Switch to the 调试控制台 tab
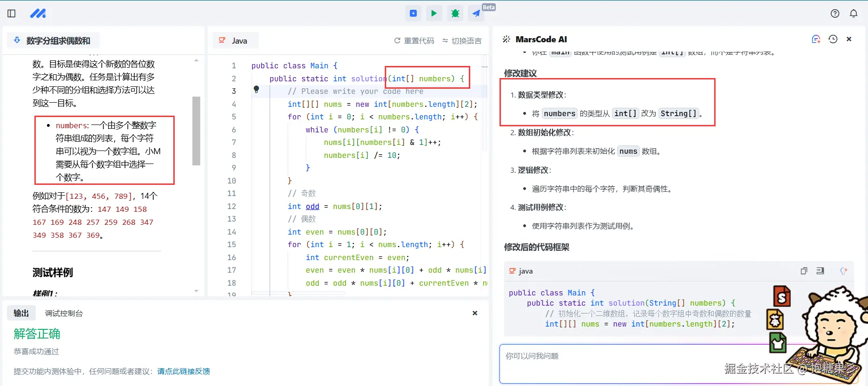Screen dimensions: 868x386 64,314
